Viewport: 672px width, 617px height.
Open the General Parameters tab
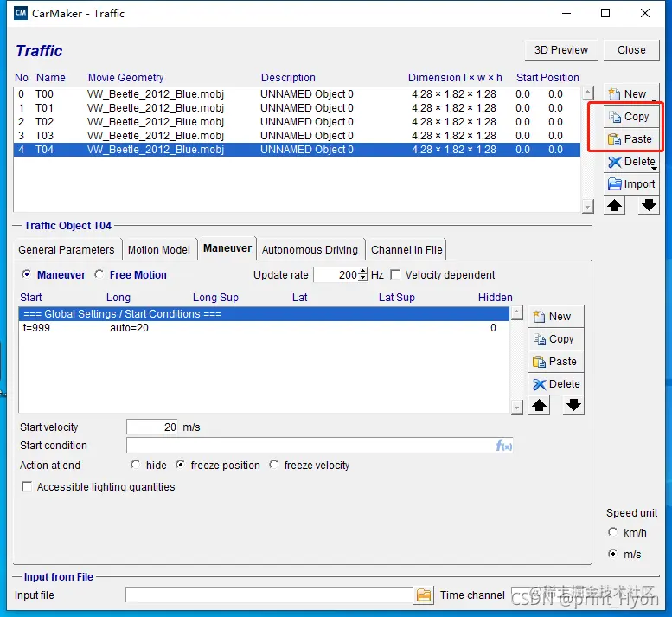[x=67, y=249]
